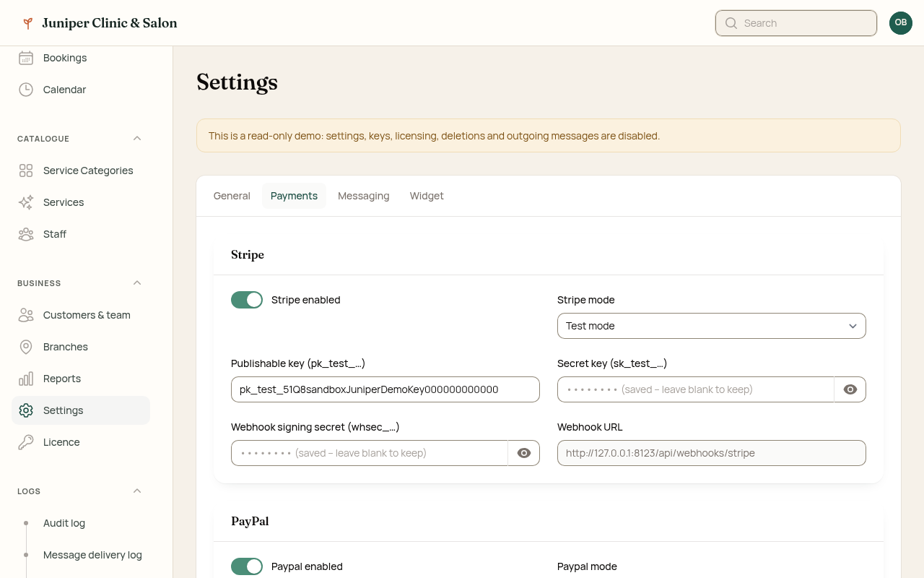
Task: Click the Juniper Clinic & Salon title
Action: pyautogui.click(x=110, y=23)
